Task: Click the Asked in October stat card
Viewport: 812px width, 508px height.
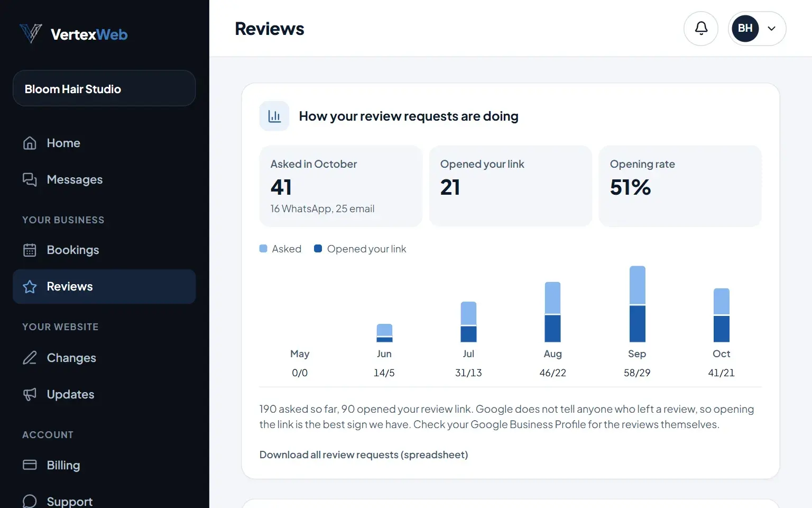Action: point(341,186)
